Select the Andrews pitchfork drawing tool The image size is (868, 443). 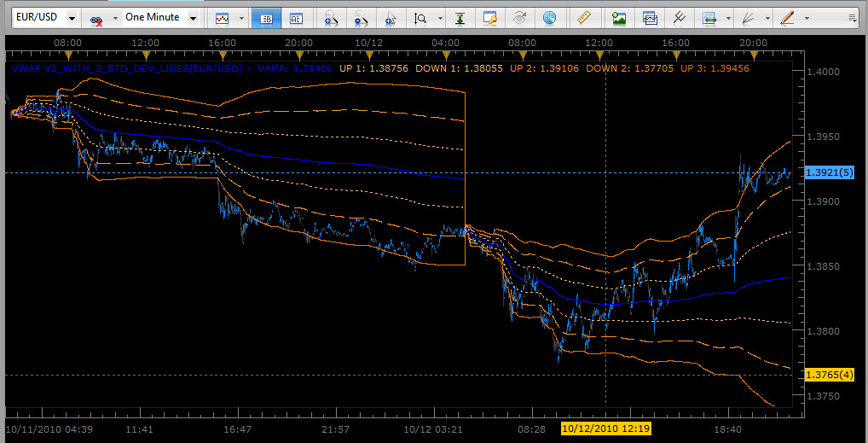[x=680, y=19]
